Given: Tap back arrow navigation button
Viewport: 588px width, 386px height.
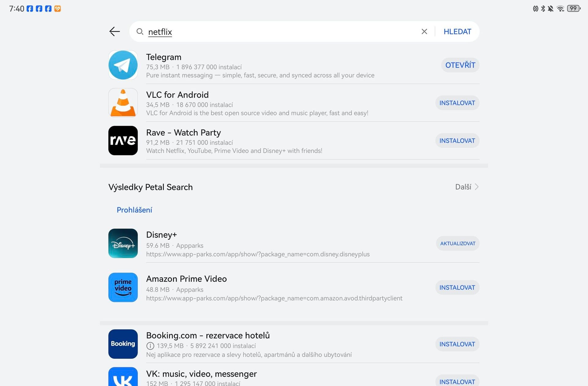Looking at the screenshot, I should [114, 32].
